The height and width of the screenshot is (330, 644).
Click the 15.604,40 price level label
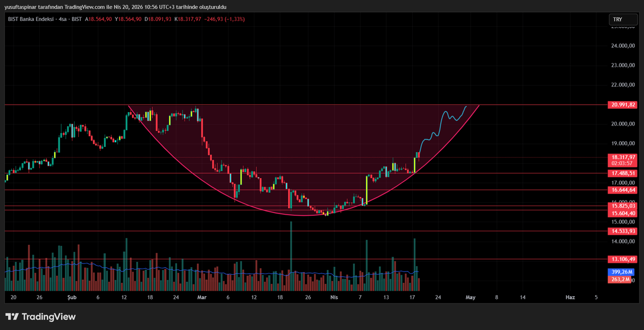click(623, 213)
